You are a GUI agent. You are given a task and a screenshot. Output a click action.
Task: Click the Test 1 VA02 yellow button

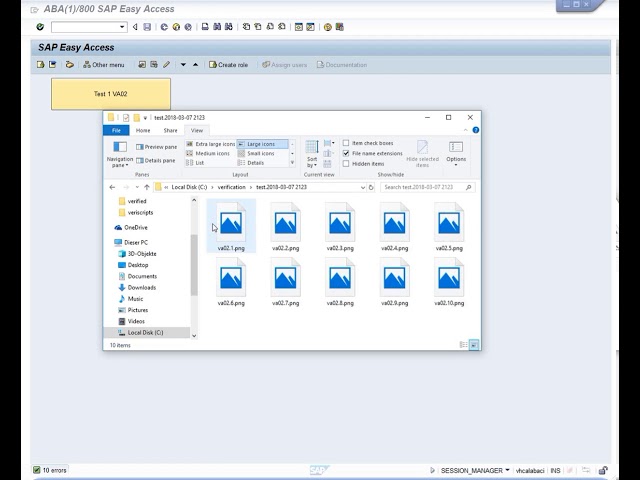(111, 94)
